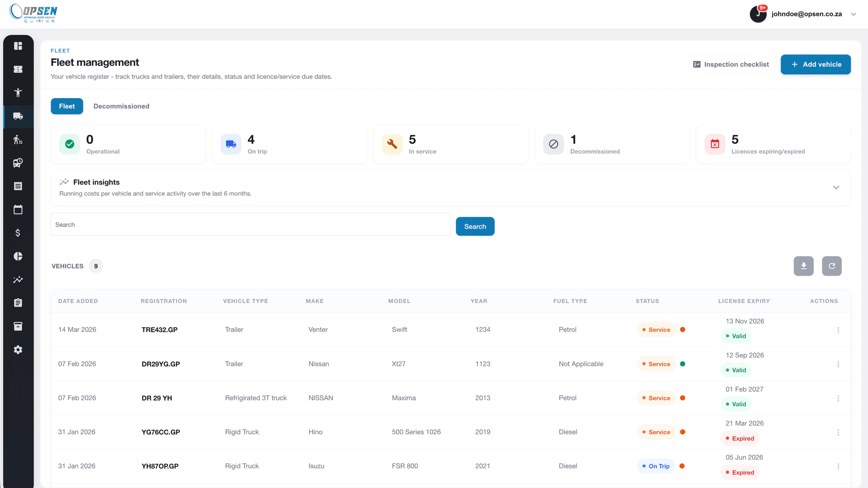Open the Inspection checklist
This screenshot has height=488, width=868.
pyautogui.click(x=731, y=64)
